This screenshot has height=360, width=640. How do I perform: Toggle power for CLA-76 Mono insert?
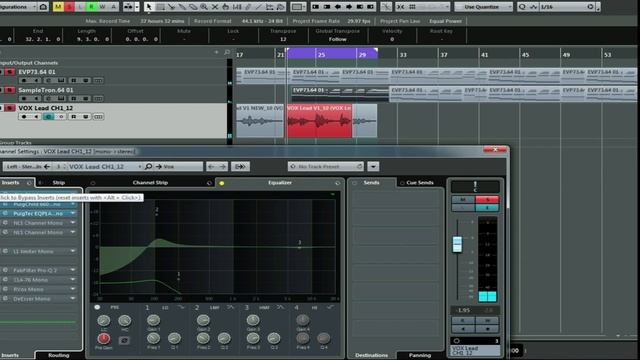click(5, 280)
